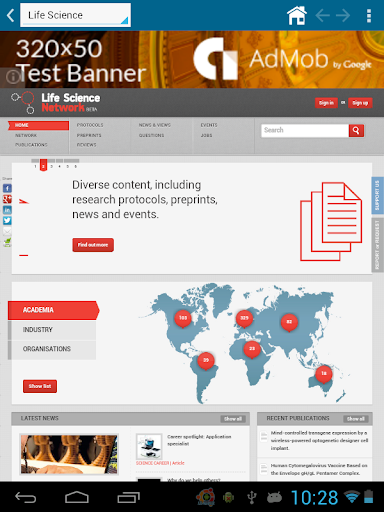Click the red search magnifier button

[356, 131]
